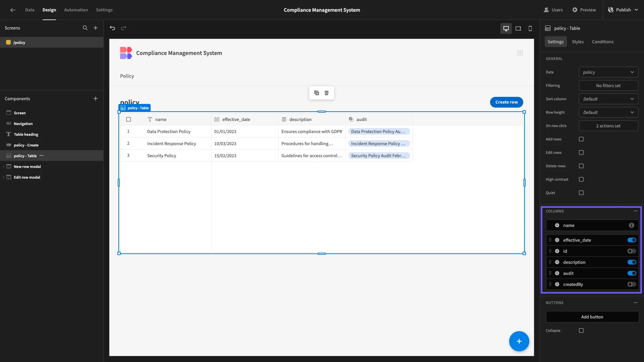Select the Table heading component

tap(52, 134)
